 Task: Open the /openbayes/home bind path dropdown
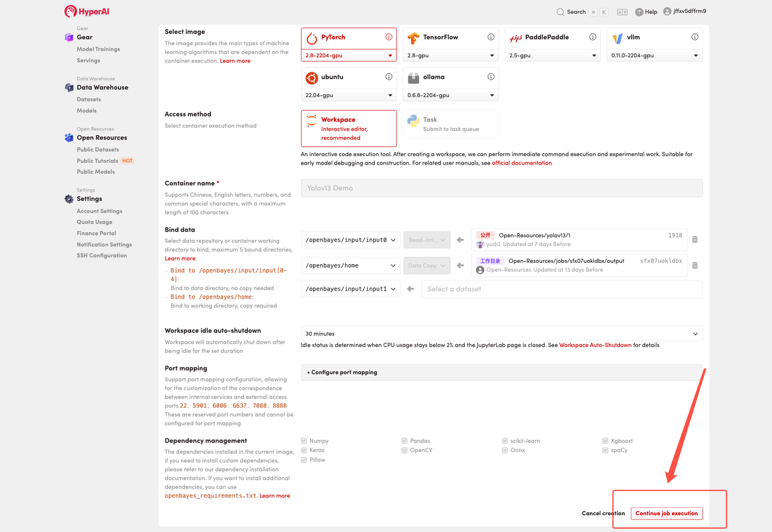click(x=350, y=265)
